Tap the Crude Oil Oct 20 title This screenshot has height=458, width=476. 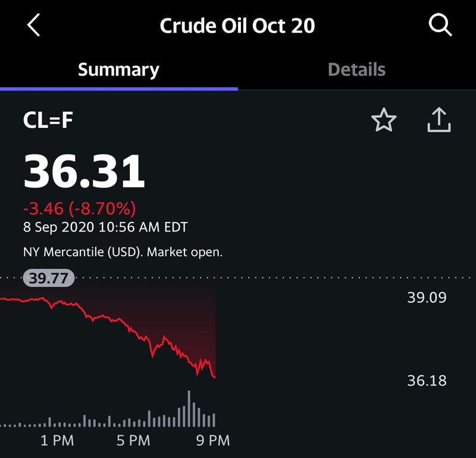click(237, 26)
